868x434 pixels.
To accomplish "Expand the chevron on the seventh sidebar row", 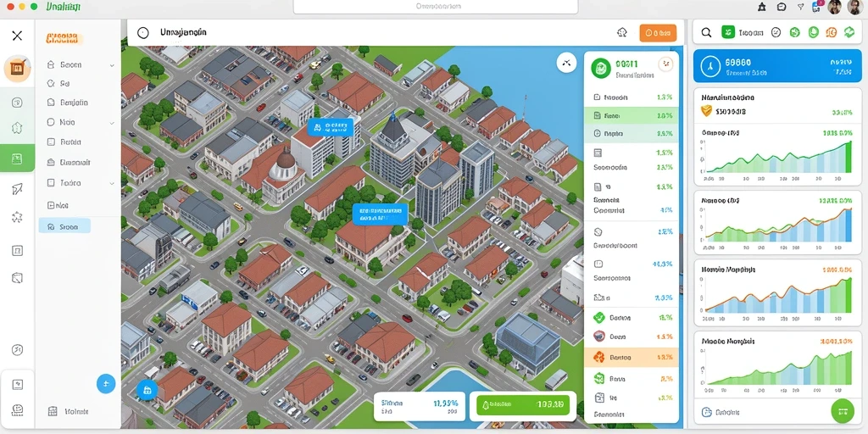I will [x=112, y=183].
